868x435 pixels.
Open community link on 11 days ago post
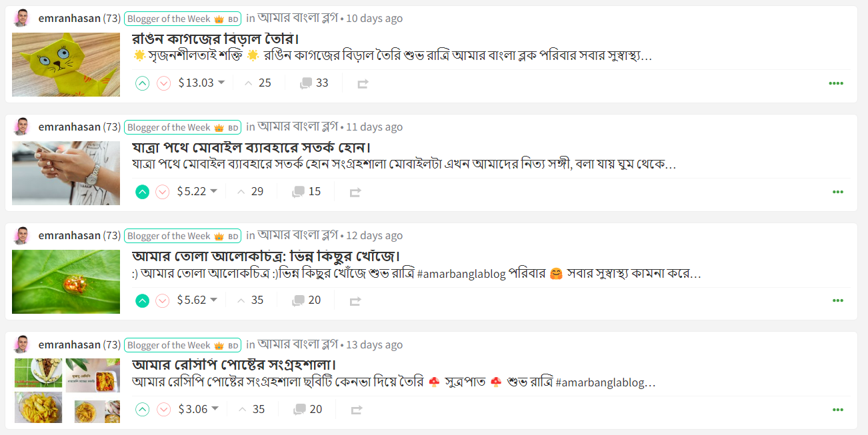click(298, 126)
